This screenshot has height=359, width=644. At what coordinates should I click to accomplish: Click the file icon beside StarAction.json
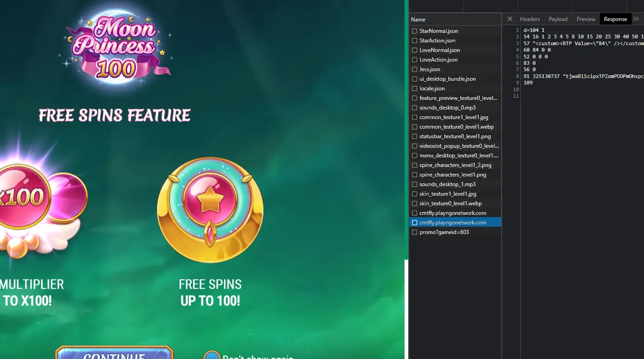(x=415, y=41)
